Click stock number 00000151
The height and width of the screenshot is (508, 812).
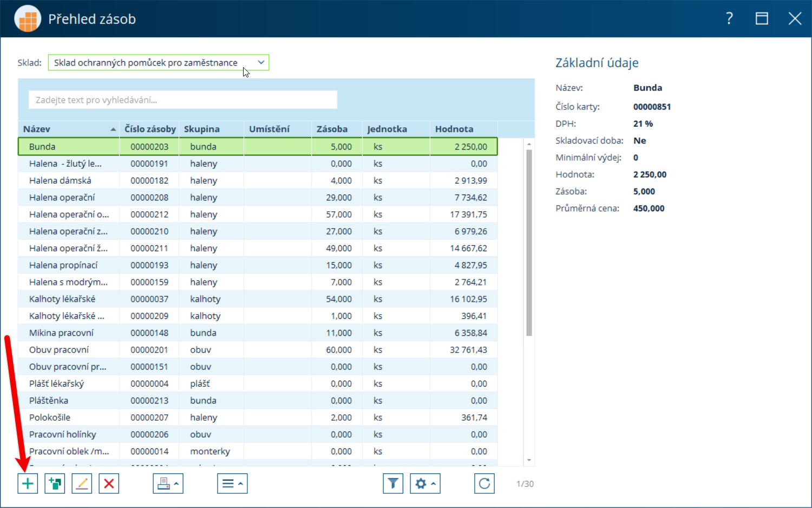(x=149, y=367)
